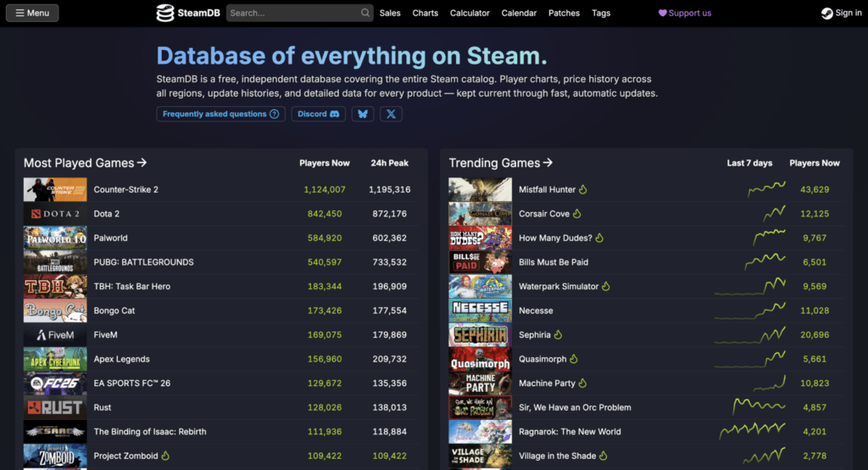
Task: Click the Last 7 days column header
Action: [x=749, y=163]
